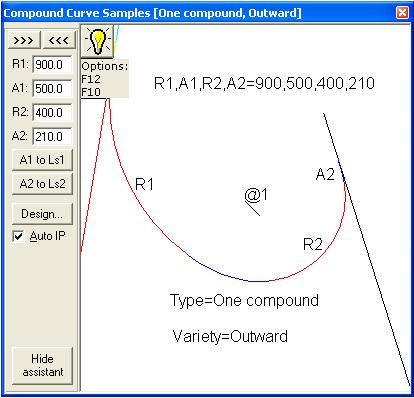This screenshot has width=414, height=398.
Task: Click the F10 option label
Action: tap(91, 92)
